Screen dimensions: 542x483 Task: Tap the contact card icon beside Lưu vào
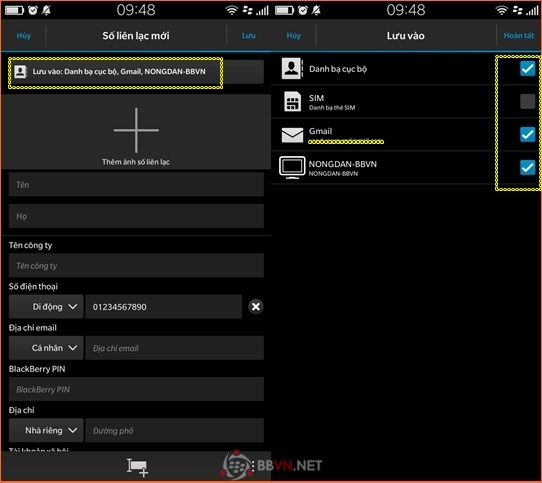point(20,72)
